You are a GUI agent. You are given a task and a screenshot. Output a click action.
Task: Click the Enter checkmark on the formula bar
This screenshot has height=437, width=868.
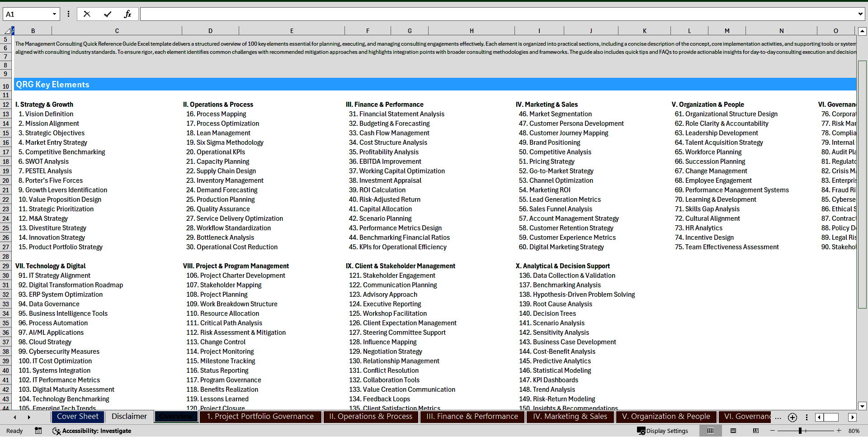click(x=107, y=14)
